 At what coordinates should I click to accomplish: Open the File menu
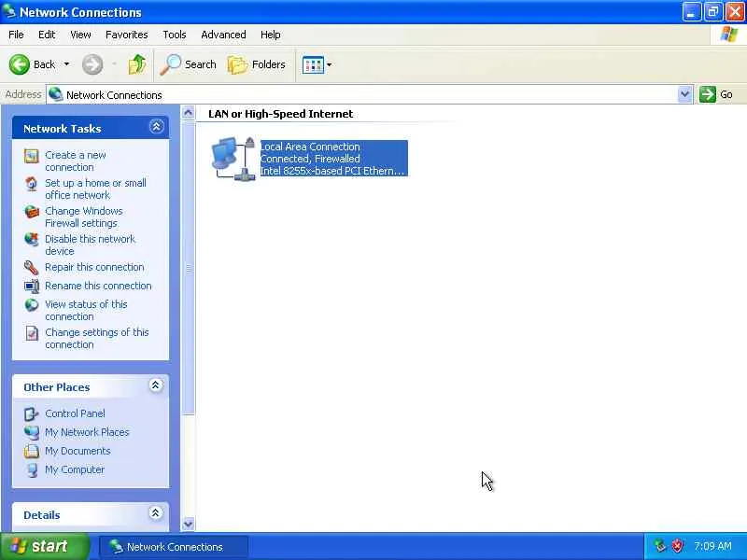pyautogui.click(x=16, y=35)
